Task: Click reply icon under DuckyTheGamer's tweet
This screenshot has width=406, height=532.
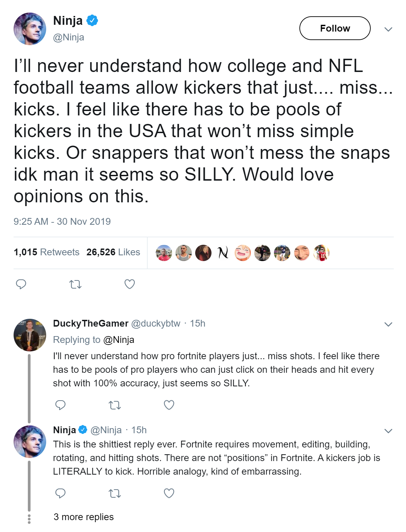Action: click(x=60, y=405)
